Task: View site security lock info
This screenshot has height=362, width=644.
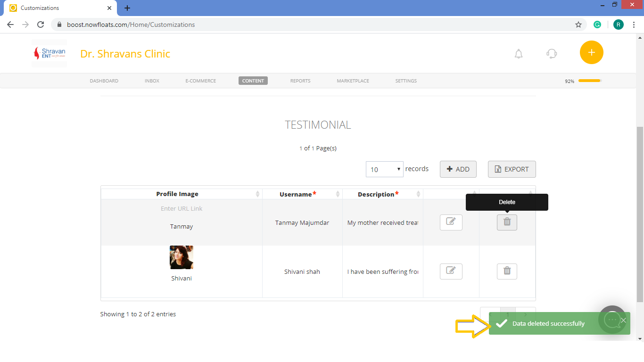Action: point(59,25)
